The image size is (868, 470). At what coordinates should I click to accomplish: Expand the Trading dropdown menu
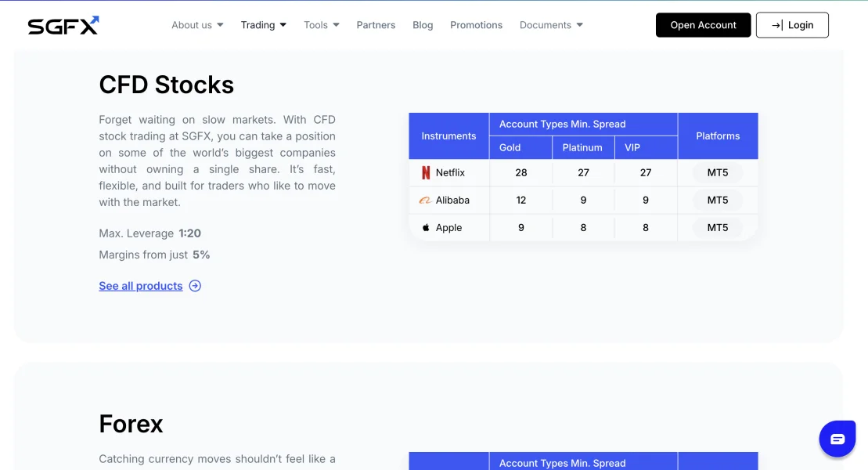(x=263, y=25)
